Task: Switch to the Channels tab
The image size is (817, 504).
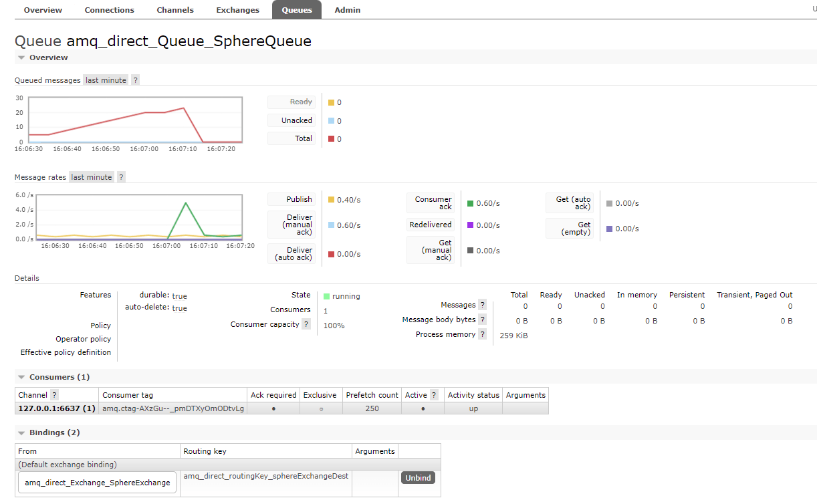Action: [x=175, y=9]
